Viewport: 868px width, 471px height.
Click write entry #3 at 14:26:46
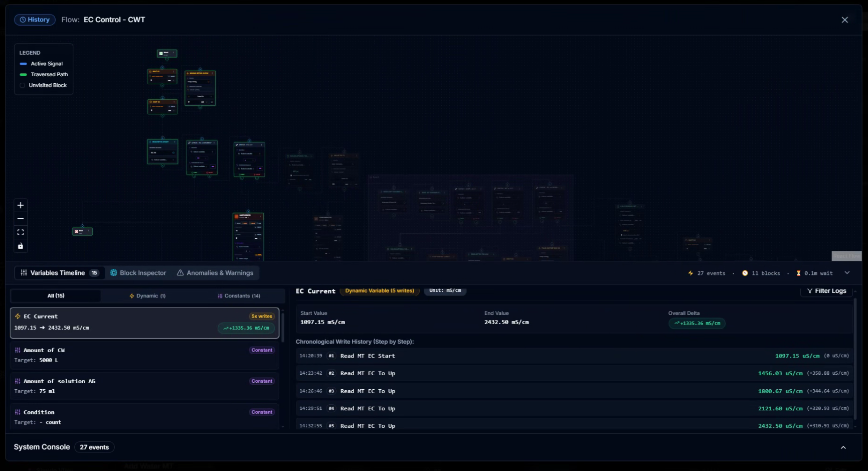click(x=574, y=391)
